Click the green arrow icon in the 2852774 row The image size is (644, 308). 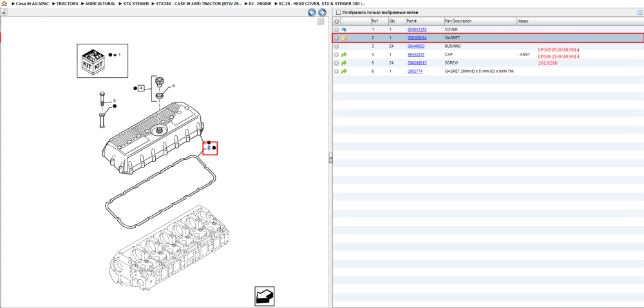344,72
